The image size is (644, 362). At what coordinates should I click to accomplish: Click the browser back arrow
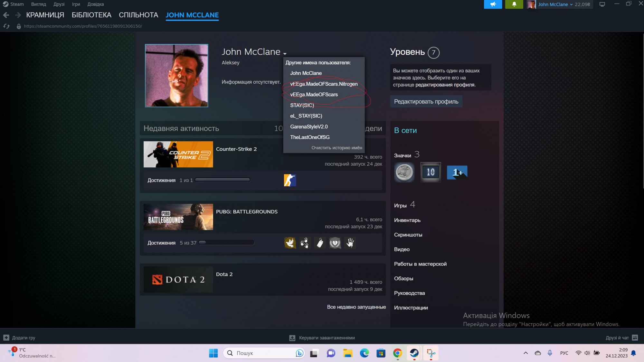[x=6, y=15]
